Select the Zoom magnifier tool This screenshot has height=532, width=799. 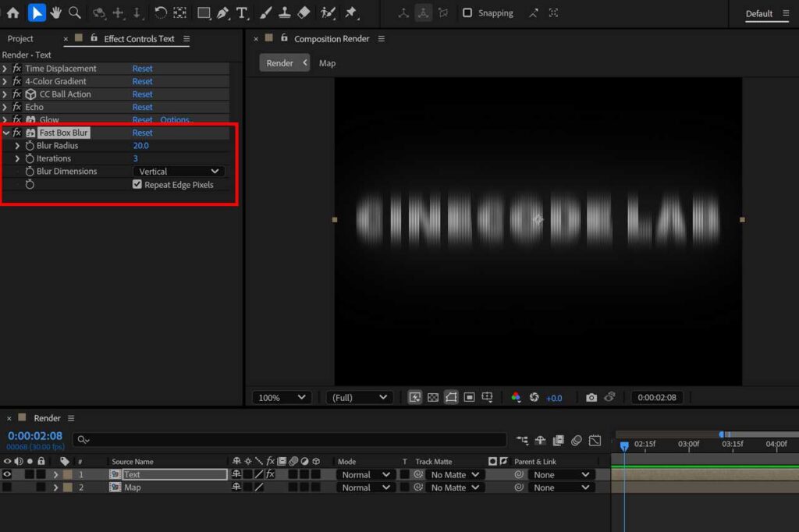coord(75,12)
